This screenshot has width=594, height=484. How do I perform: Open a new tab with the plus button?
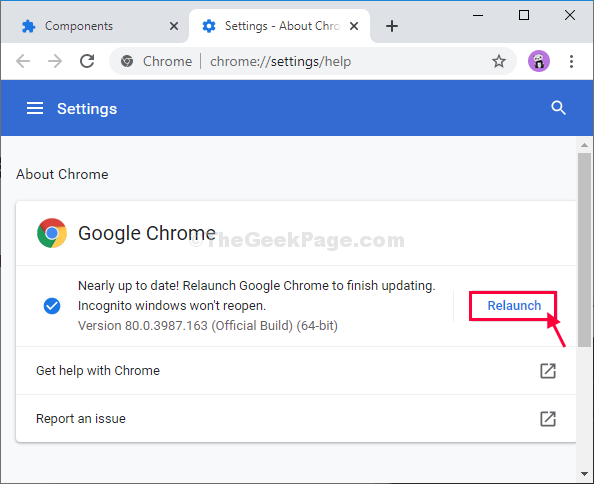[392, 26]
